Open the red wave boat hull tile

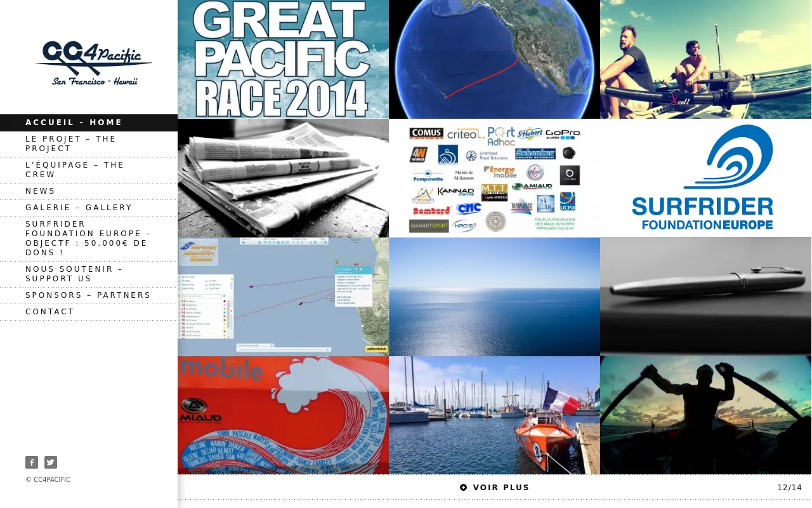click(283, 415)
